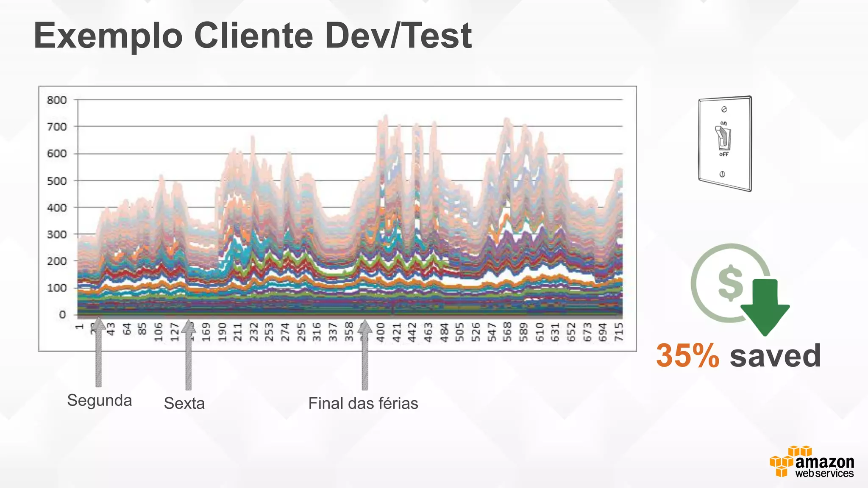Click the y-axis value 0

[62, 314]
